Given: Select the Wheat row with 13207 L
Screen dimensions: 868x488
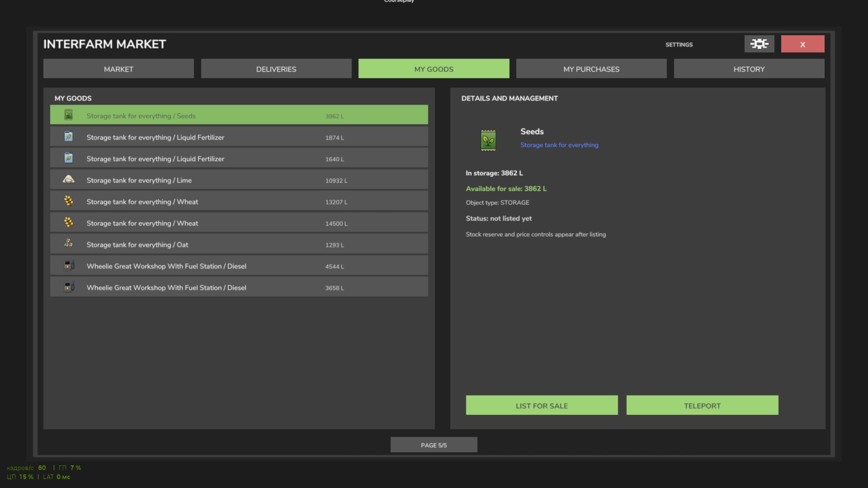Looking at the screenshot, I should (x=239, y=201).
